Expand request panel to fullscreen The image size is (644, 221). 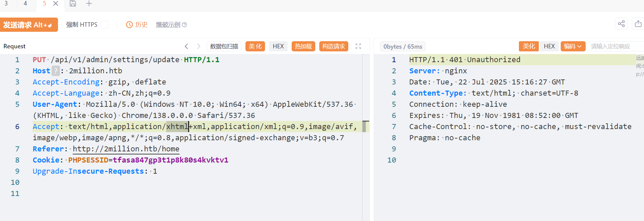coord(358,46)
